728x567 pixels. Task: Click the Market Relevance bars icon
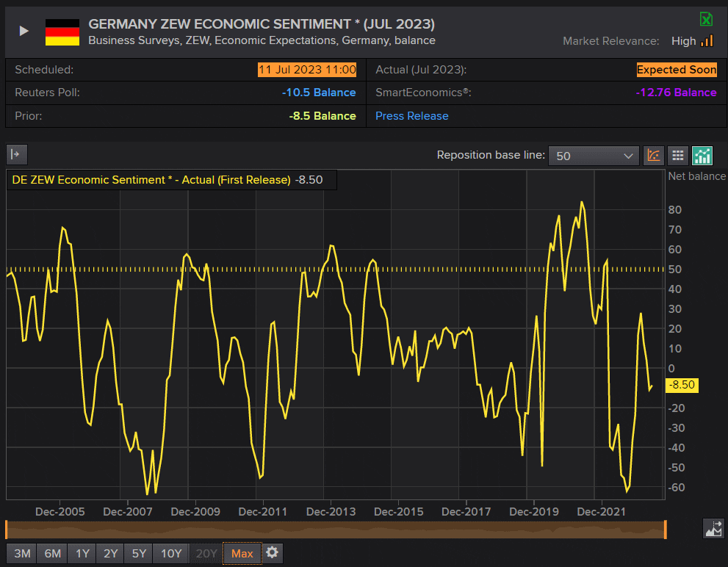(707, 41)
